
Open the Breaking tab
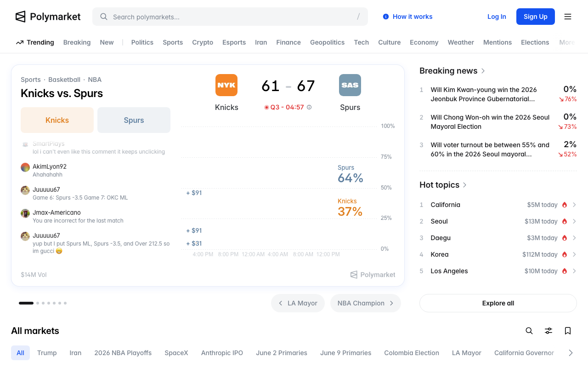(77, 42)
